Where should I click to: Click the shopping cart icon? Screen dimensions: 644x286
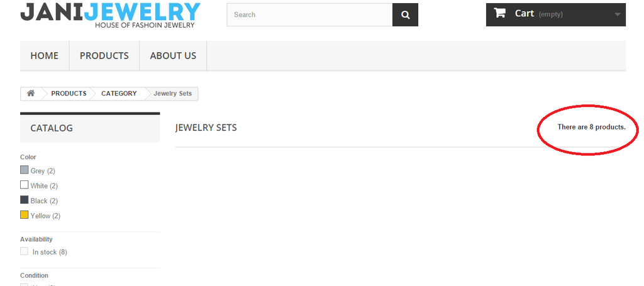point(499,13)
